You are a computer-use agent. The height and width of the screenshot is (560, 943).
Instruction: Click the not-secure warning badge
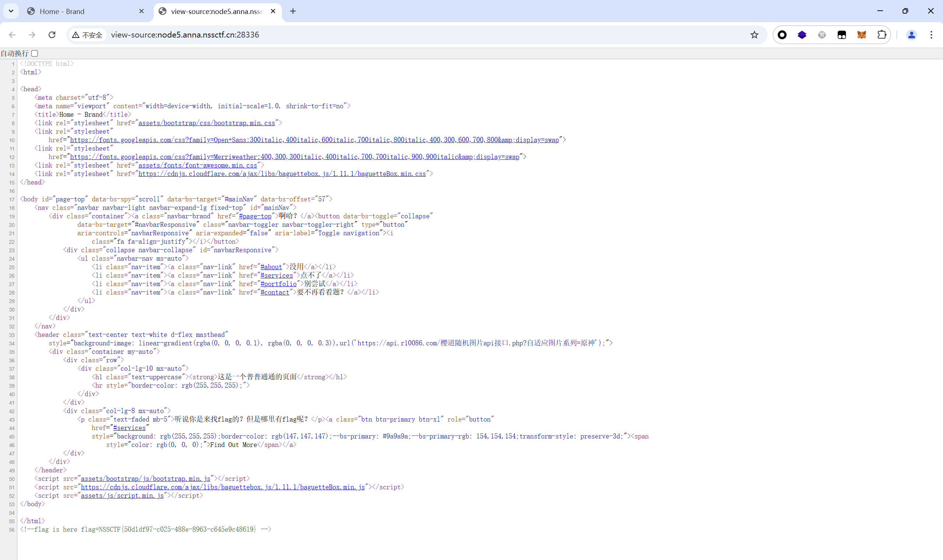pyautogui.click(x=87, y=35)
